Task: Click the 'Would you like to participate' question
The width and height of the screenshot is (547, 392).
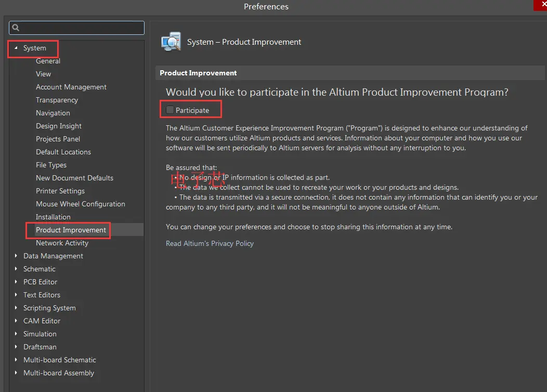Action: (337, 92)
